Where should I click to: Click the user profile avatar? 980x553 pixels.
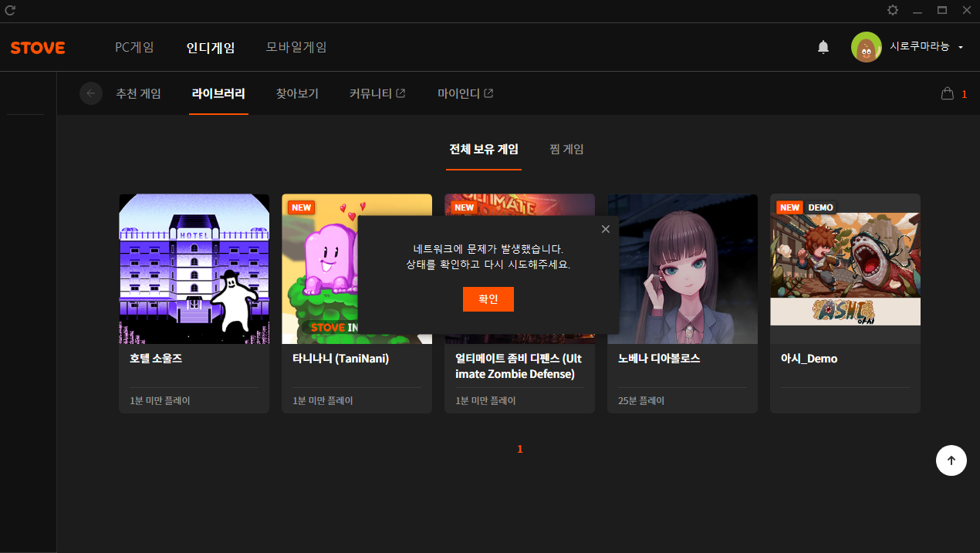866,47
